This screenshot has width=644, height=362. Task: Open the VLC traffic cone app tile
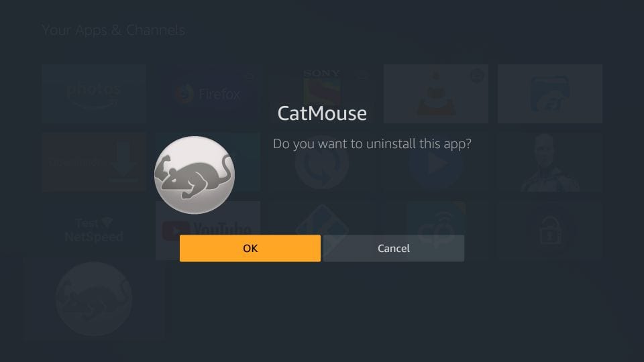point(436,94)
